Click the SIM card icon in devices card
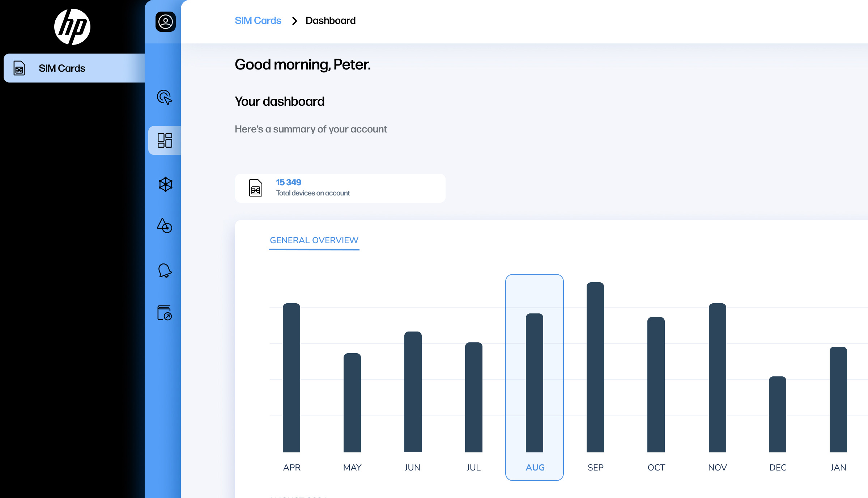868x498 pixels. point(256,188)
